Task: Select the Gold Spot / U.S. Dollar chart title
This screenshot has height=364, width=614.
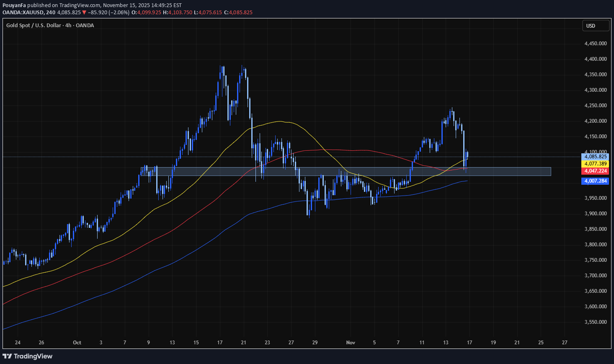Action: pyautogui.click(x=50, y=26)
